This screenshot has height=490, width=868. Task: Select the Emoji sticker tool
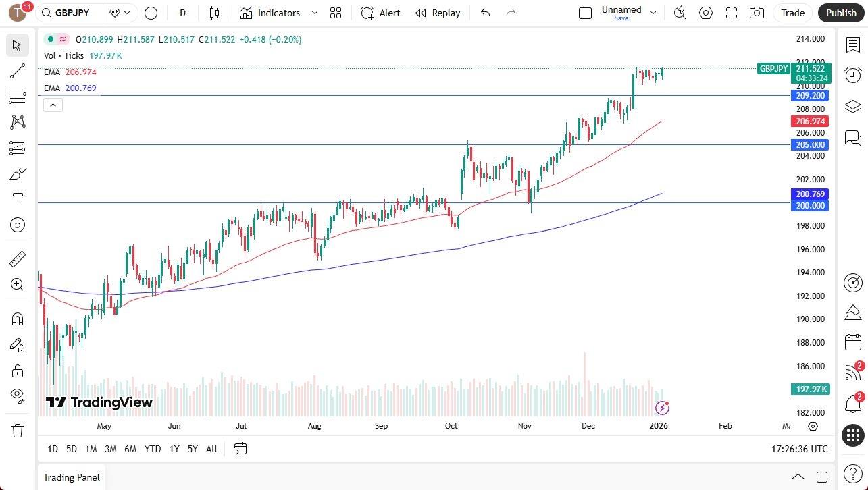click(x=17, y=224)
